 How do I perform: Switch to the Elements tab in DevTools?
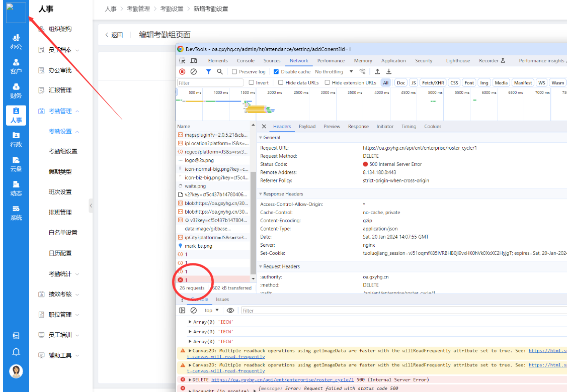pyautogui.click(x=218, y=61)
